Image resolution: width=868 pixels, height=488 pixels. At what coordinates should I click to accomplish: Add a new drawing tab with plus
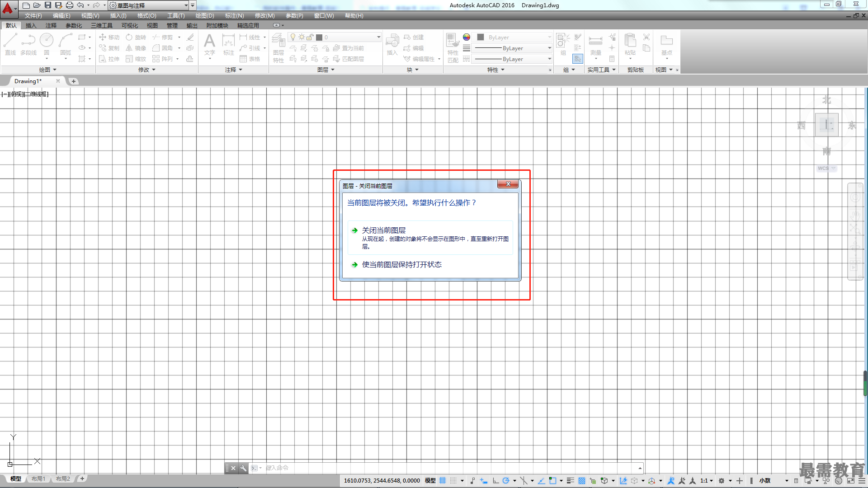(x=73, y=81)
